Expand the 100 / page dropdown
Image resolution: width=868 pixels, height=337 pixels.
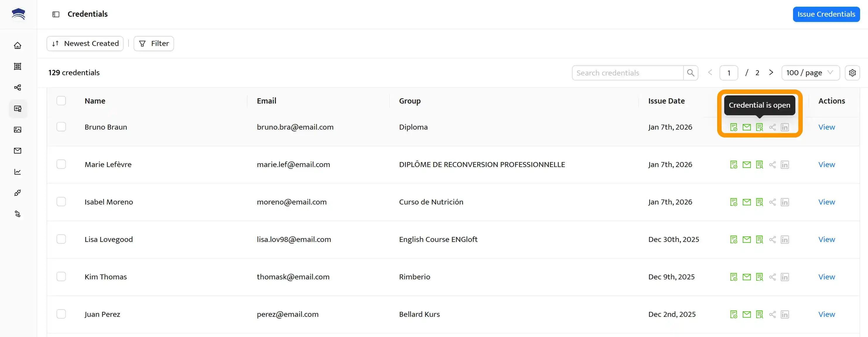click(810, 73)
